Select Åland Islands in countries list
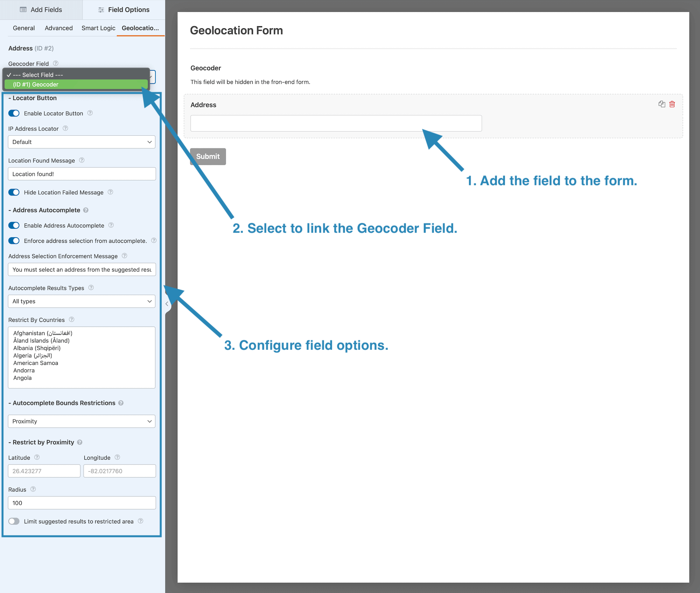Screen dimensions: 700x593 point(41,340)
